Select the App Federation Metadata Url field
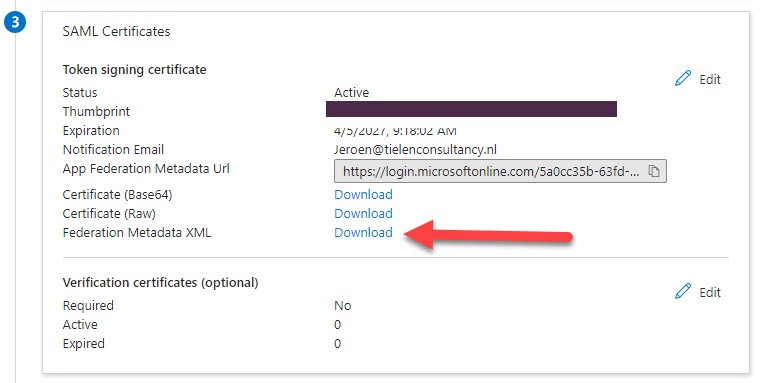760x383 pixels. 500,171
